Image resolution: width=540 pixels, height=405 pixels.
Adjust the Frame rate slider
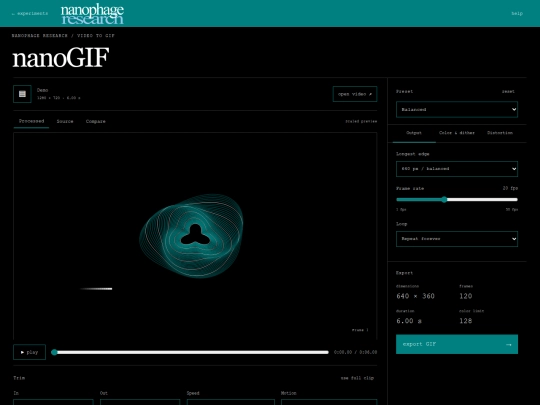(x=457, y=199)
